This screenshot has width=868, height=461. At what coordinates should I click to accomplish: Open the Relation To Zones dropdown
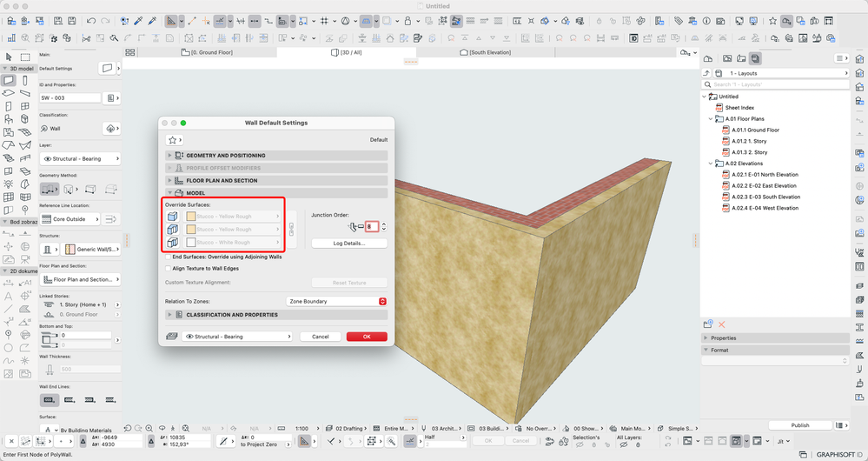[x=336, y=302]
